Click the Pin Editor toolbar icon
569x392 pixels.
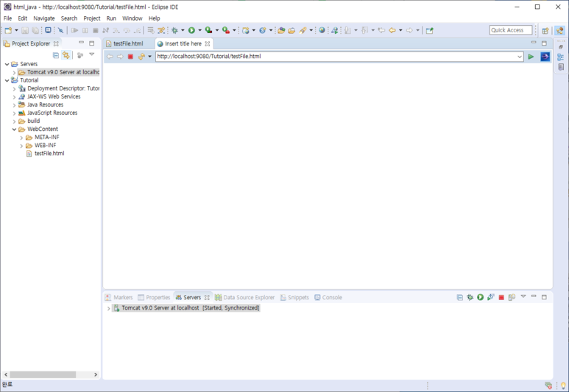click(430, 30)
